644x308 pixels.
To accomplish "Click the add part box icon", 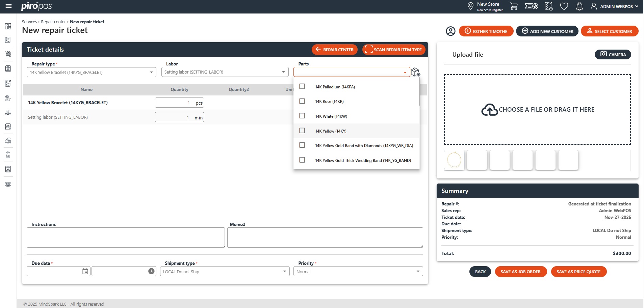I will click(415, 72).
